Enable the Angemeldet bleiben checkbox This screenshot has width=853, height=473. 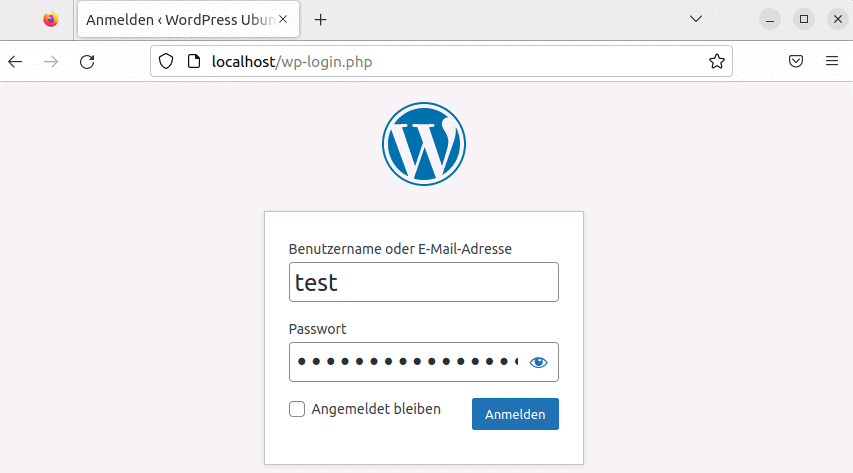(x=297, y=409)
